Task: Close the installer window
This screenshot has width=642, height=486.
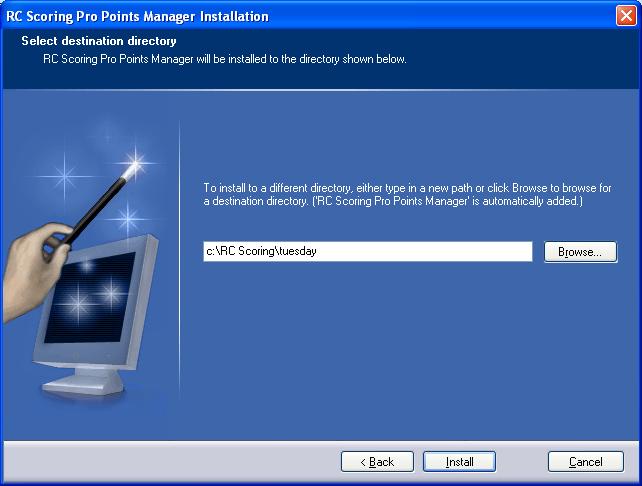Action: coord(626,16)
